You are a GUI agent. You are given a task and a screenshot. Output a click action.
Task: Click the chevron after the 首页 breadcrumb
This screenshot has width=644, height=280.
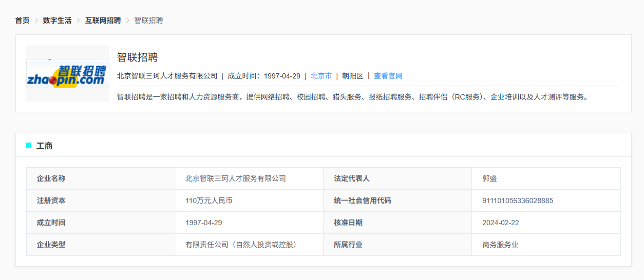point(36,21)
